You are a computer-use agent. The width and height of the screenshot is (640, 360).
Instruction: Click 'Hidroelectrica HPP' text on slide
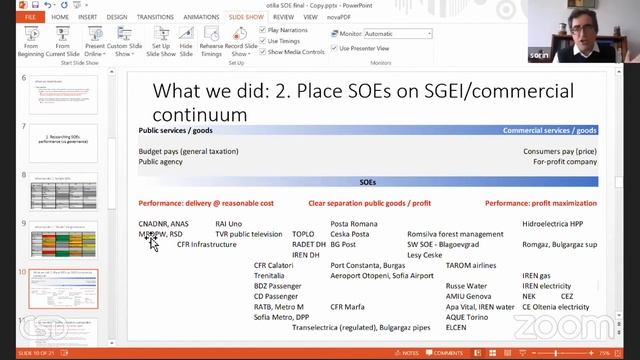(552, 224)
